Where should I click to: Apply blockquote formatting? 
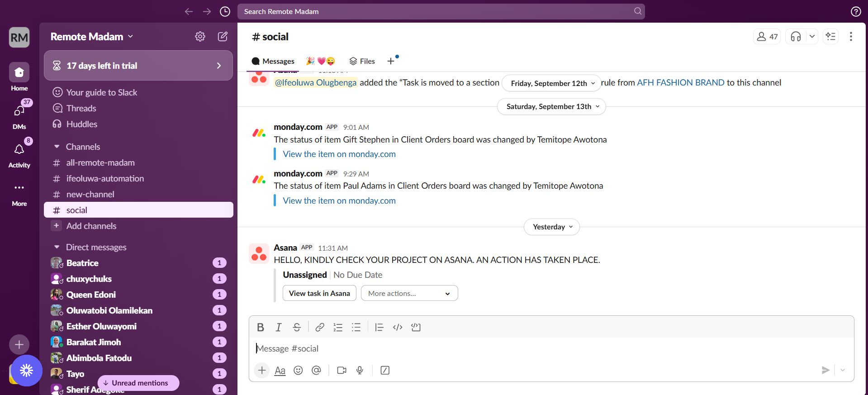tap(379, 327)
